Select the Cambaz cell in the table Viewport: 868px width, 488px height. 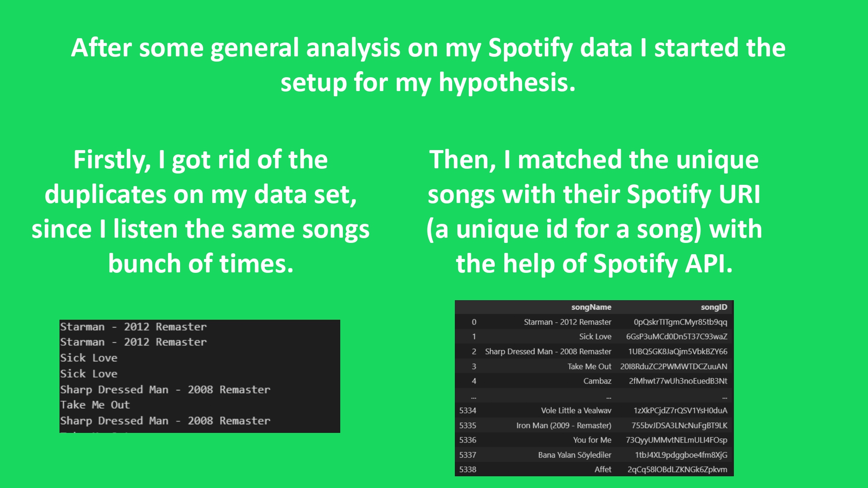597,381
